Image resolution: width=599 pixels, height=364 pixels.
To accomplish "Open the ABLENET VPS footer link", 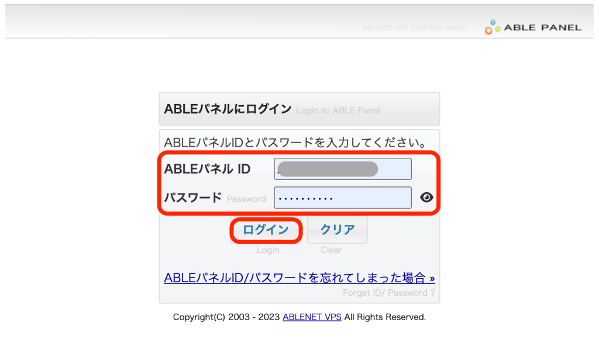I will 312,317.
